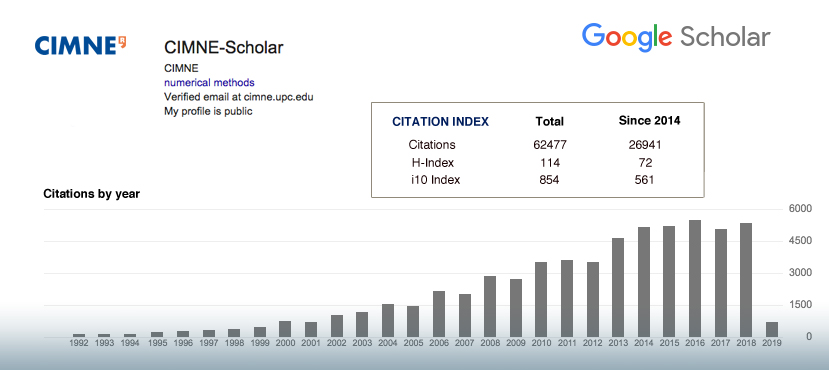Click the Citations total value 62477

point(549,145)
